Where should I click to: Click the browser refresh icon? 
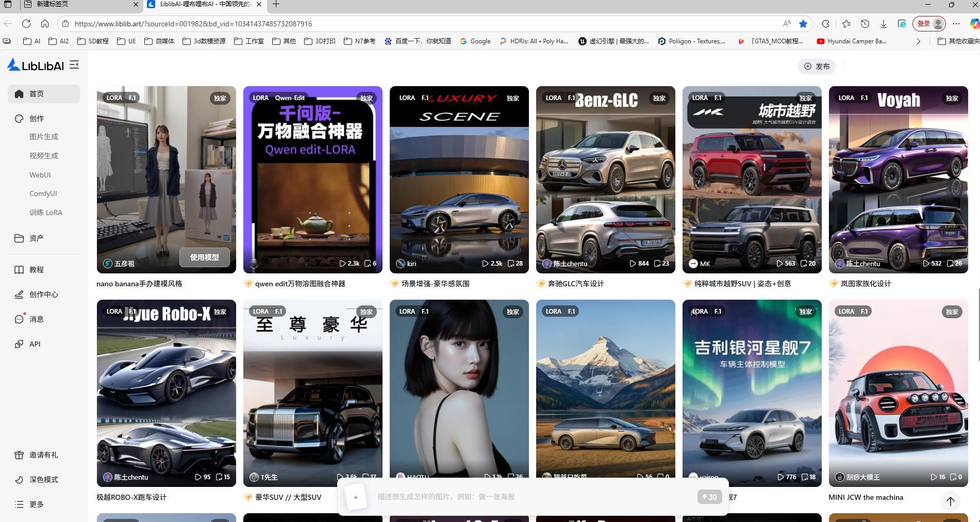[x=26, y=24]
